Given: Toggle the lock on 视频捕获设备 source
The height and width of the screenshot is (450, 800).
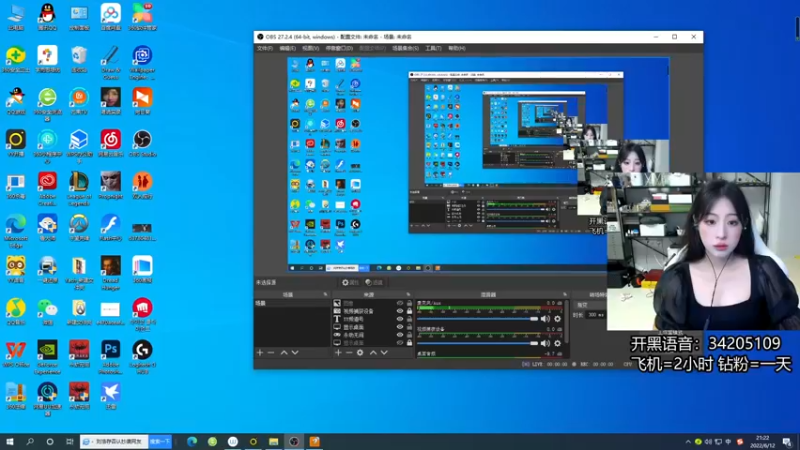Looking at the screenshot, I should 409,311.
